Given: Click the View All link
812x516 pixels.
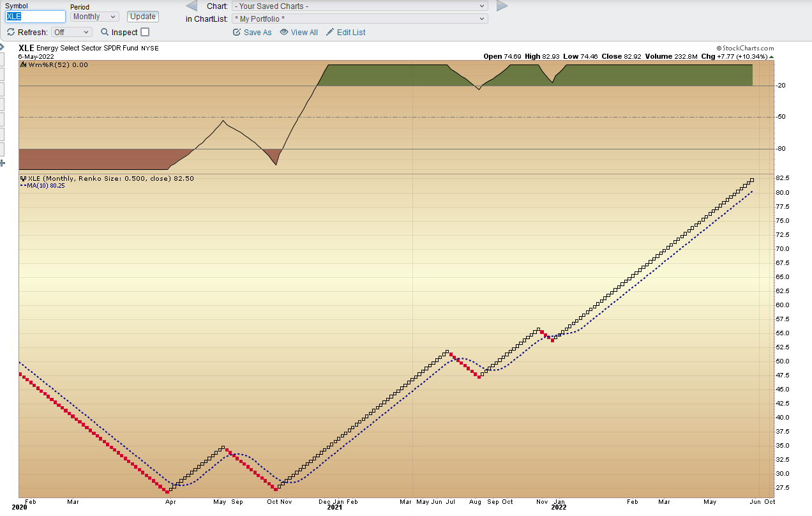Looking at the screenshot, I should 304,32.
